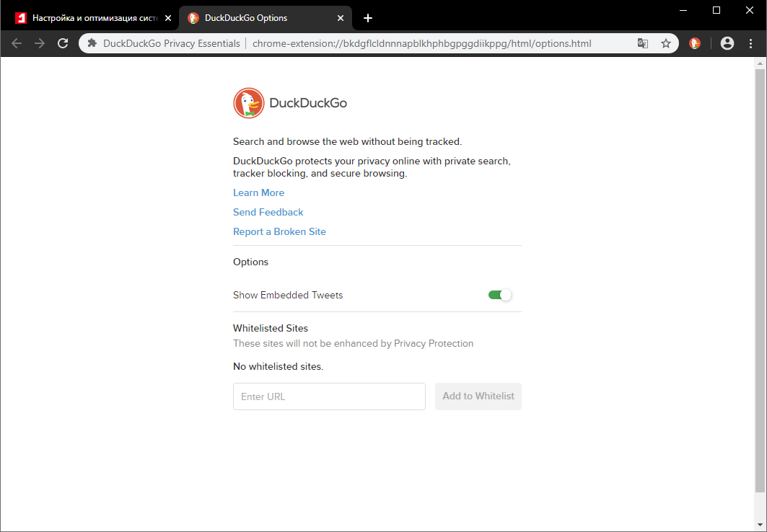Open a new tab with plus button
This screenshot has width=767, height=532.
click(x=368, y=18)
